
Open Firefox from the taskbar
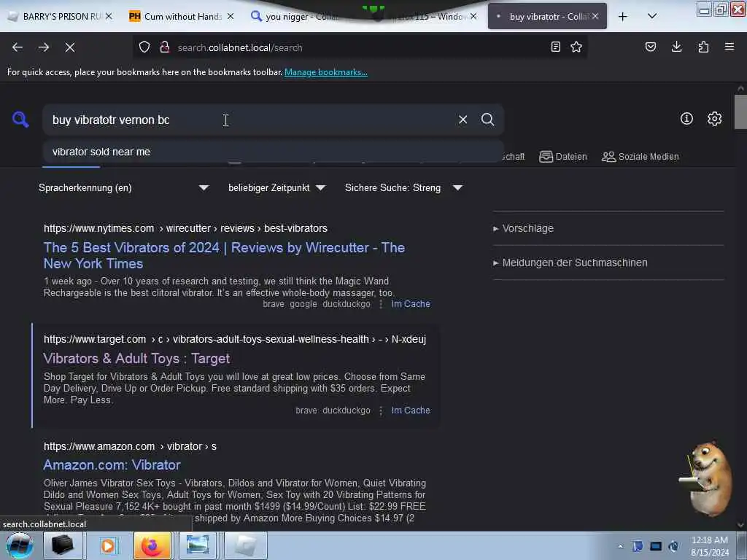click(x=152, y=545)
